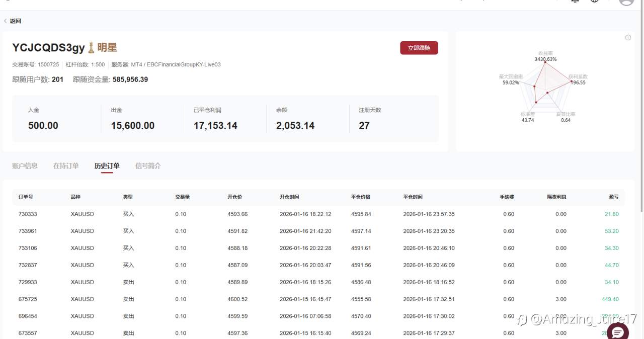Click the 已平仓利润 value 17,153.14
Image resolution: width=644 pixels, height=339 pixels.
[215, 126]
